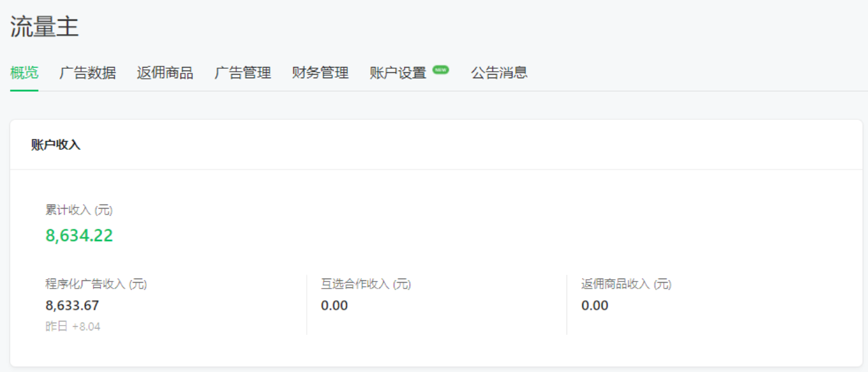This screenshot has height=372, width=868.
Task: Click the 累计收入 (元) label
Action: (79, 210)
